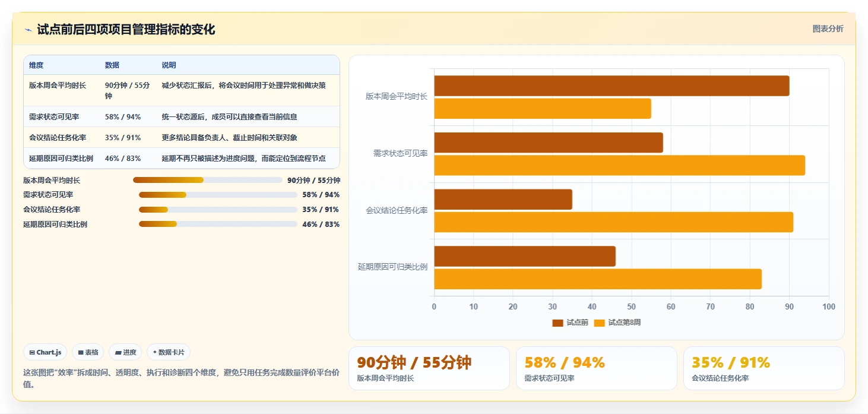Click the dark 试点前 bar for 版本周会平均时长
Screen dimensions: 868x414
(x=612, y=86)
